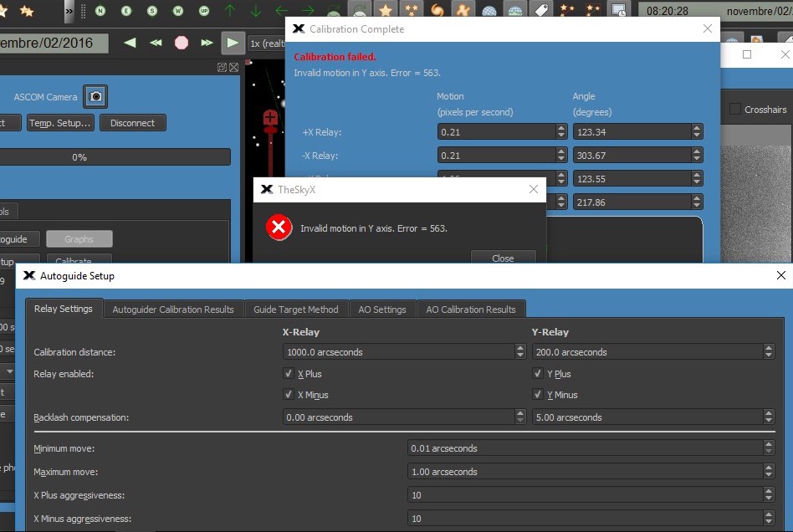Toggle the object labels tag icon
The width and height of the screenshot is (793, 532).
540,9
